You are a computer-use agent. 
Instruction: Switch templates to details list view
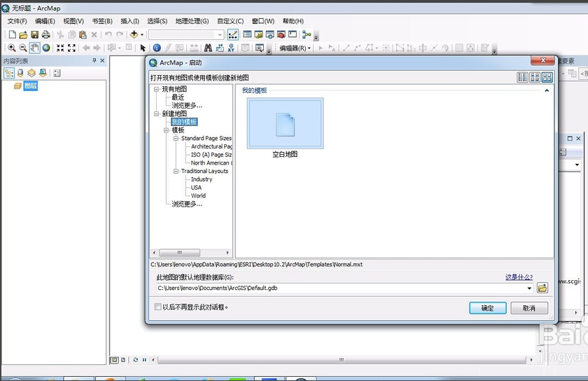click(522, 77)
